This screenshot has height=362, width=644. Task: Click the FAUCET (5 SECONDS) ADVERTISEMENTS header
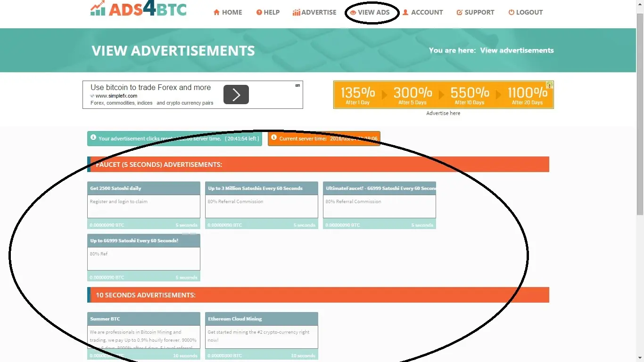(318, 165)
